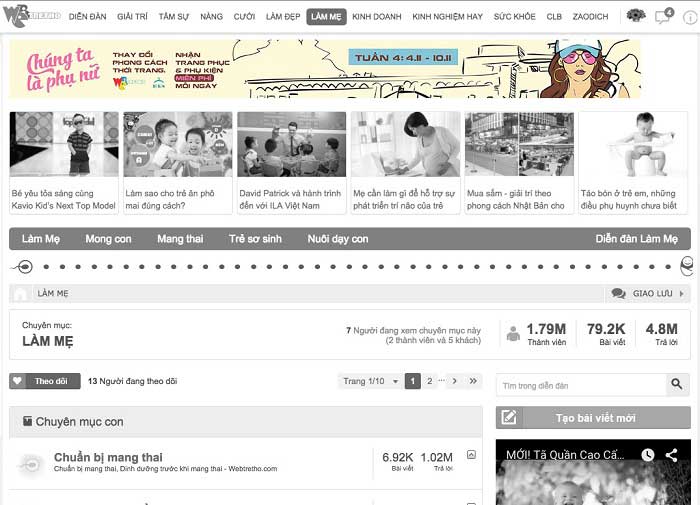Open NÀNG menu

click(211, 17)
